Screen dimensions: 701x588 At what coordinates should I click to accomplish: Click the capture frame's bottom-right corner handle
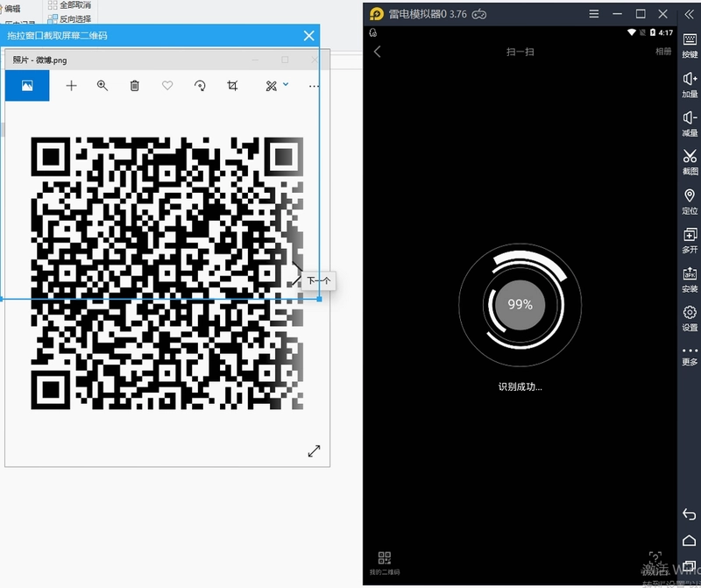click(x=319, y=299)
